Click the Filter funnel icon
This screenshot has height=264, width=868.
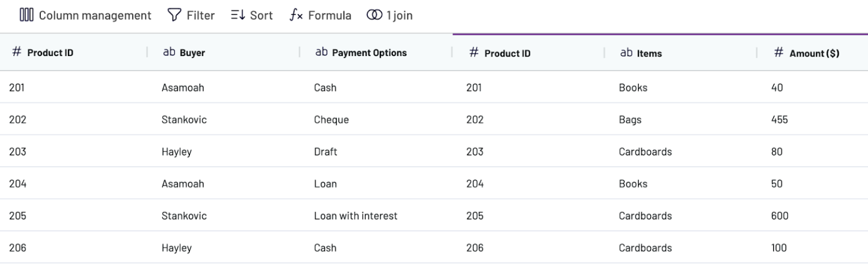point(174,15)
